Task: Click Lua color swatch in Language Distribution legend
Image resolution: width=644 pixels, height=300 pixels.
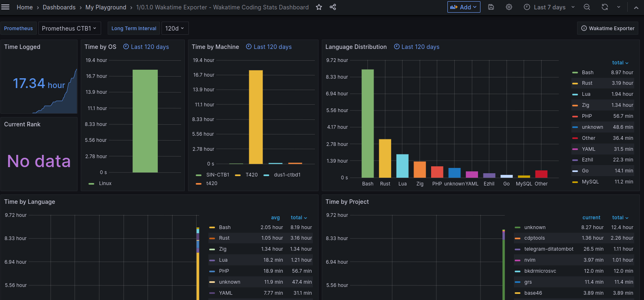Action: pyautogui.click(x=575, y=95)
